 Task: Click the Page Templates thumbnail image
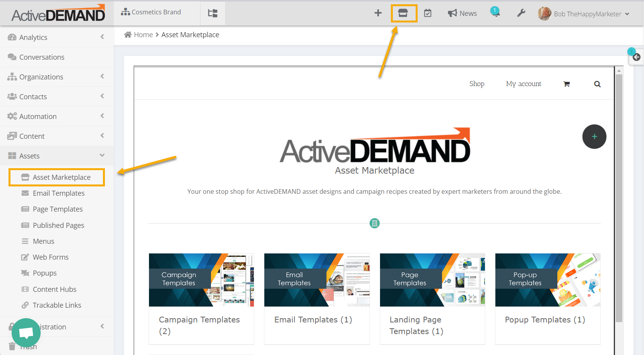432,280
